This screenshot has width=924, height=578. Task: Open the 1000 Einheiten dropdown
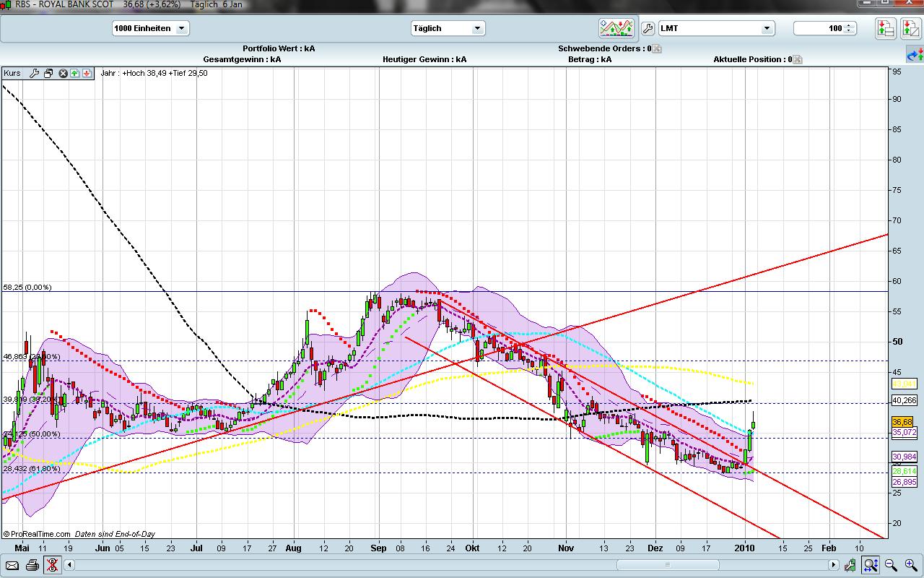[150, 28]
